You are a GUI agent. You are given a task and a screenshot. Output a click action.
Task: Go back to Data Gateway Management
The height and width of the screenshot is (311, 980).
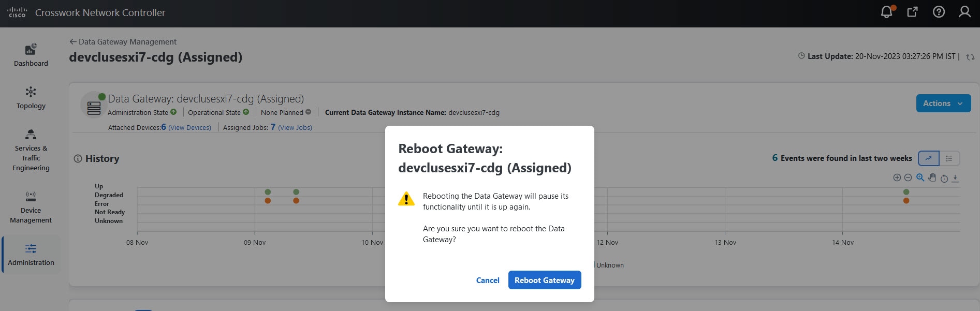123,42
